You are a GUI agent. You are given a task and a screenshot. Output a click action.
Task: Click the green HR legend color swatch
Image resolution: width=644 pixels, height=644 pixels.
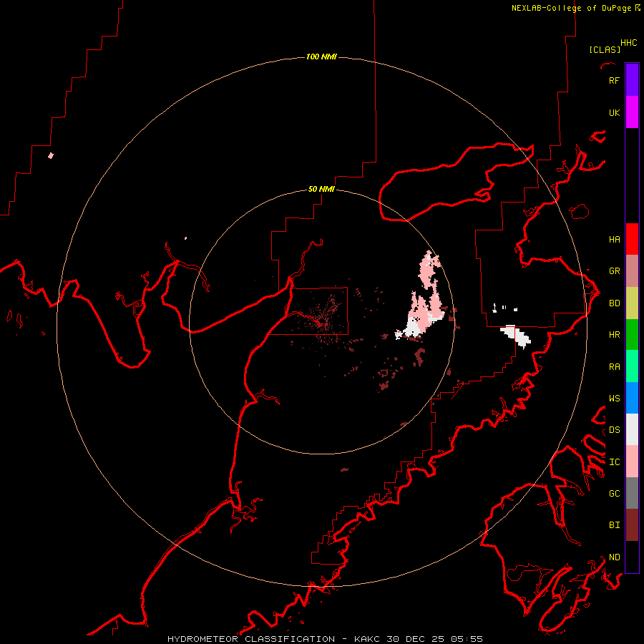click(632, 335)
